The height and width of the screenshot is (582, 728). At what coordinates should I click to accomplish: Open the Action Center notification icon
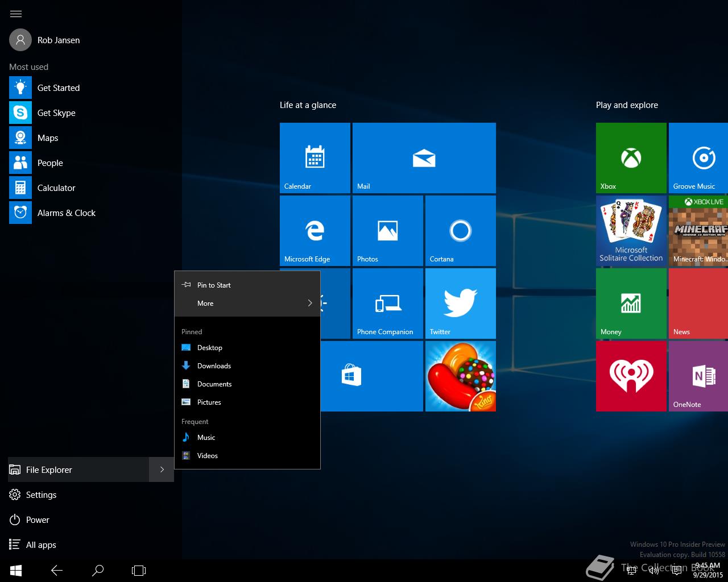point(677,570)
